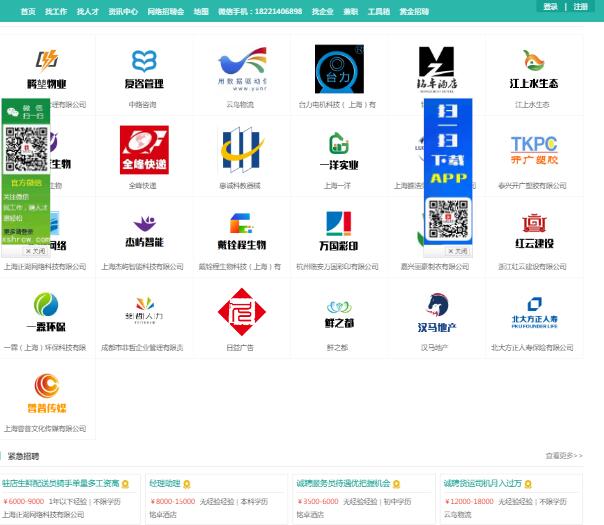Open the 一洋实业 green logo

pos(339,151)
